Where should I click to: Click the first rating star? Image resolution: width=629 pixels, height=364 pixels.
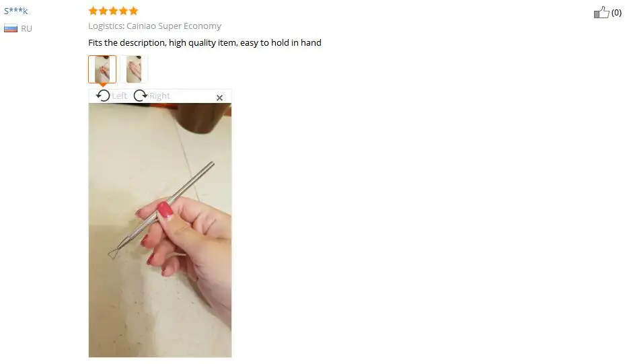(x=93, y=11)
